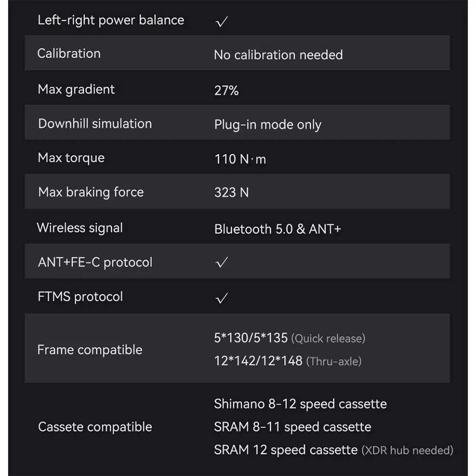The image size is (476, 476).
Task: Click the Wireless signal label
Action: tap(80, 228)
